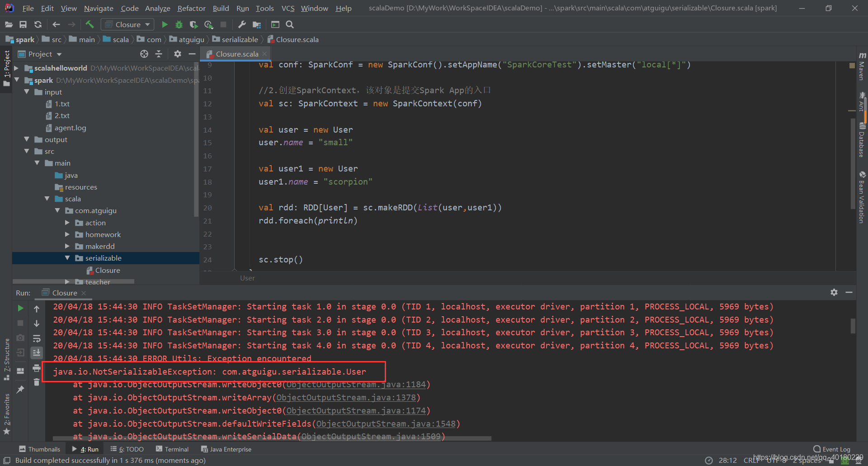Collapse the com.atguigu package
The image size is (868, 466).
click(57, 210)
